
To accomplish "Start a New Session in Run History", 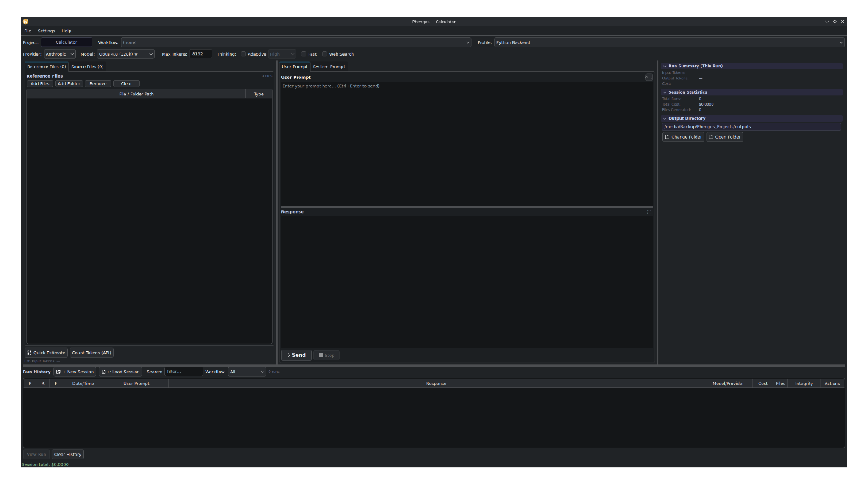I will coord(75,372).
